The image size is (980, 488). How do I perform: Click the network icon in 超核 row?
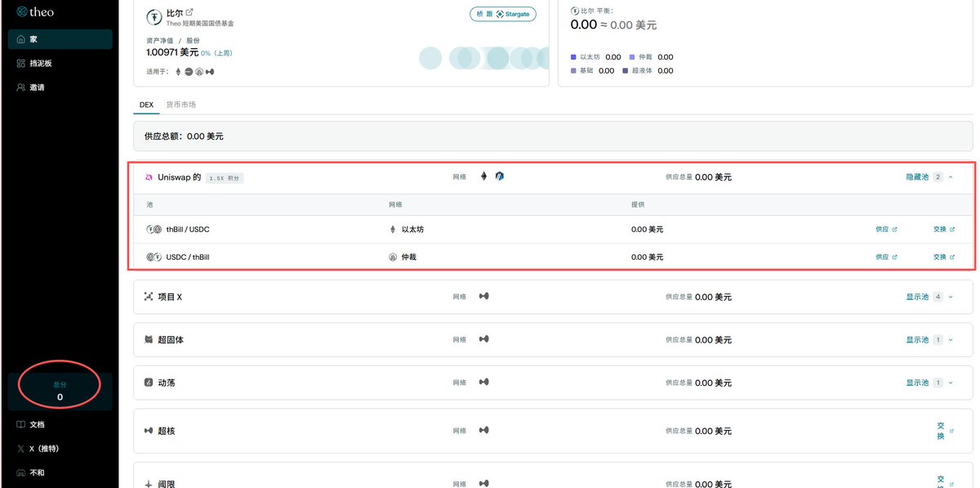(x=483, y=430)
